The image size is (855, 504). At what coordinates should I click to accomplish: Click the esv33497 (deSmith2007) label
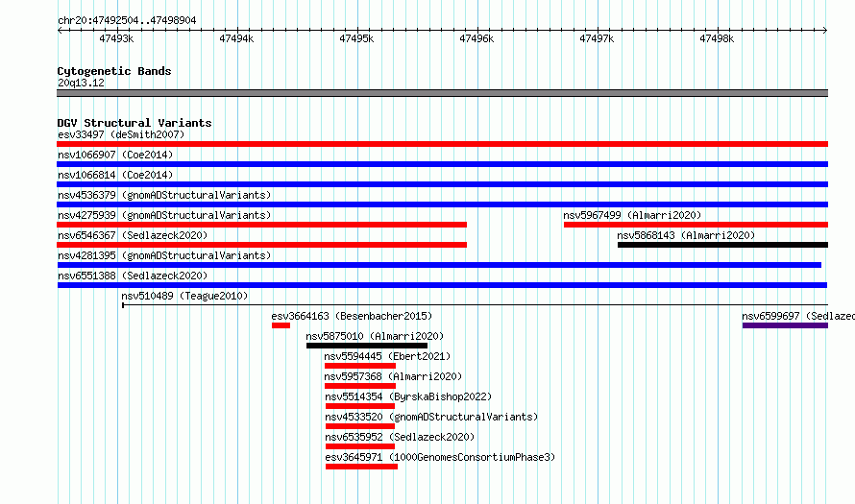pyautogui.click(x=121, y=134)
